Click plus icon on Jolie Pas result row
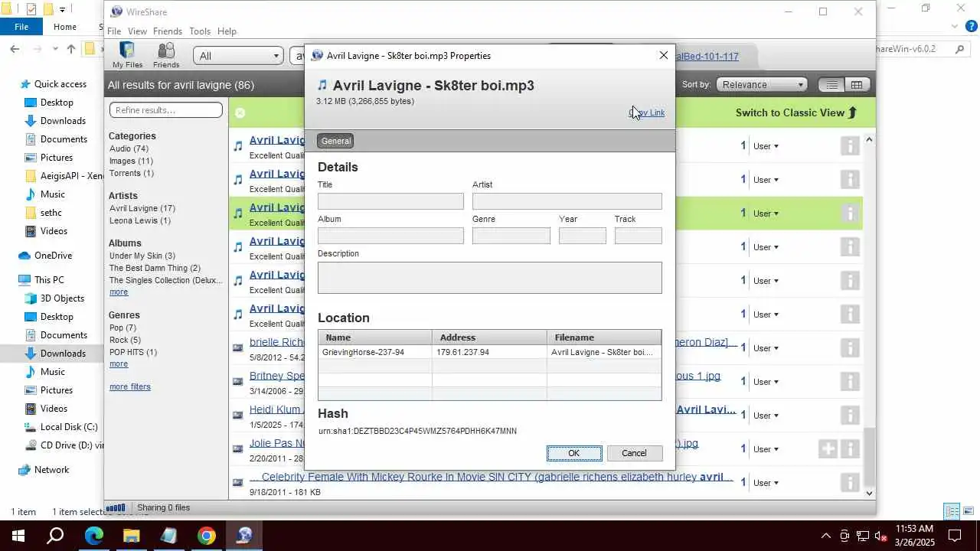Screen dimensions: 980x551 click(828, 449)
